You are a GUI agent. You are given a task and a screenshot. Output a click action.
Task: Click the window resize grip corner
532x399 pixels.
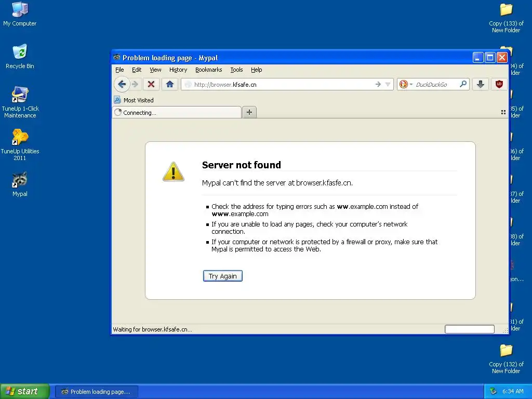[x=506, y=330]
